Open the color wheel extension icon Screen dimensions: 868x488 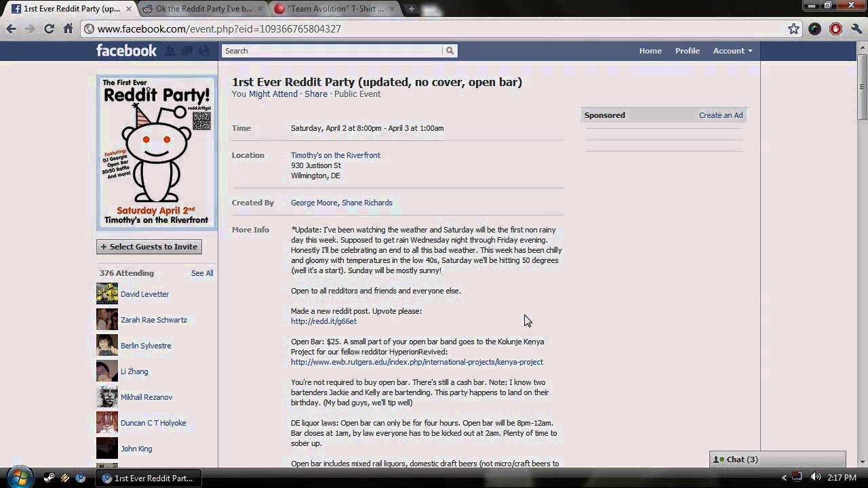(x=814, y=28)
